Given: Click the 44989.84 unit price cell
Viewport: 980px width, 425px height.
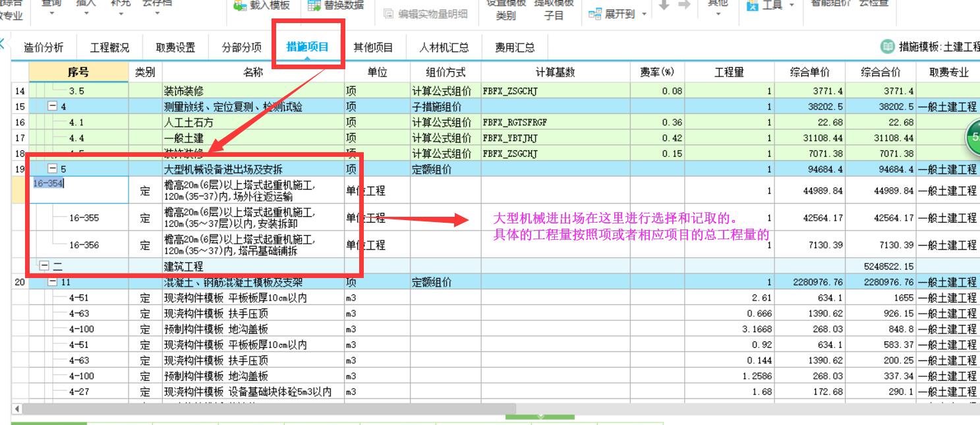Looking at the screenshot, I should point(810,191).
